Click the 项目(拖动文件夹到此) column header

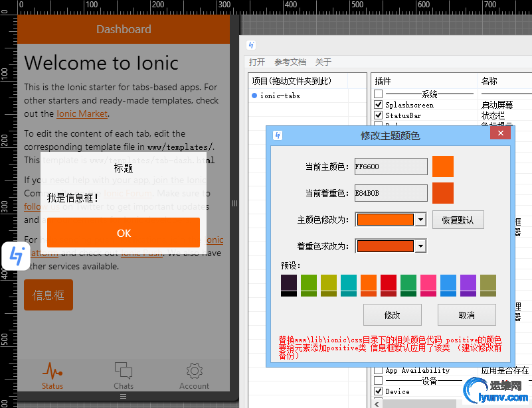pos(299,81)
